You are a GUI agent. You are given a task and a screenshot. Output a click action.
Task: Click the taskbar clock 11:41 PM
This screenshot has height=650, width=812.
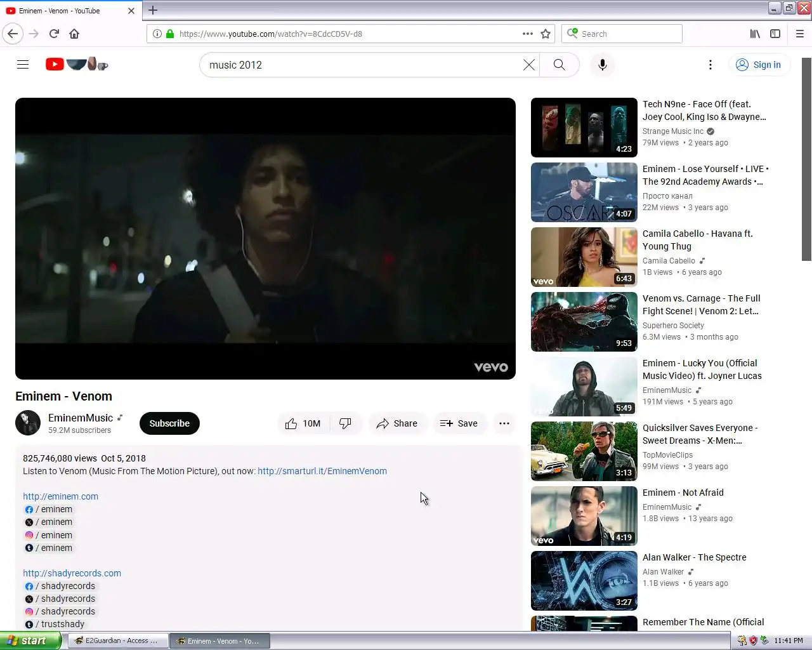point(789,641)
